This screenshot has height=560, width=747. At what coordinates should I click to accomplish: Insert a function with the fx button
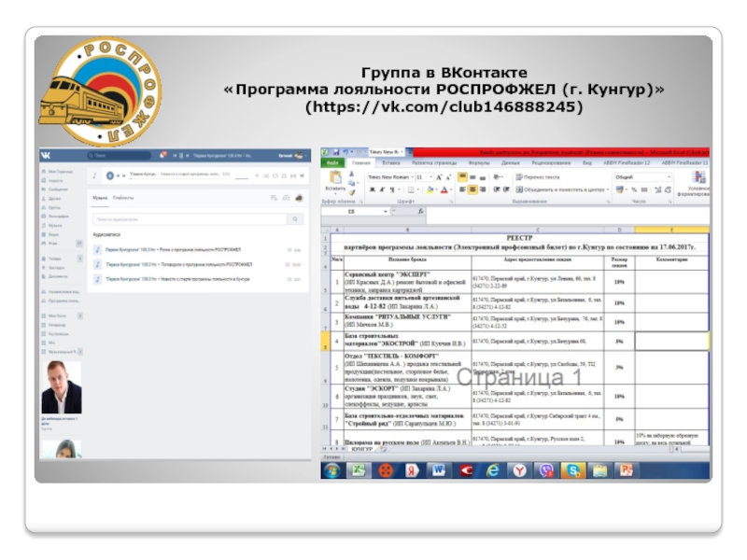pyautogui.click(x=421, y=211)
